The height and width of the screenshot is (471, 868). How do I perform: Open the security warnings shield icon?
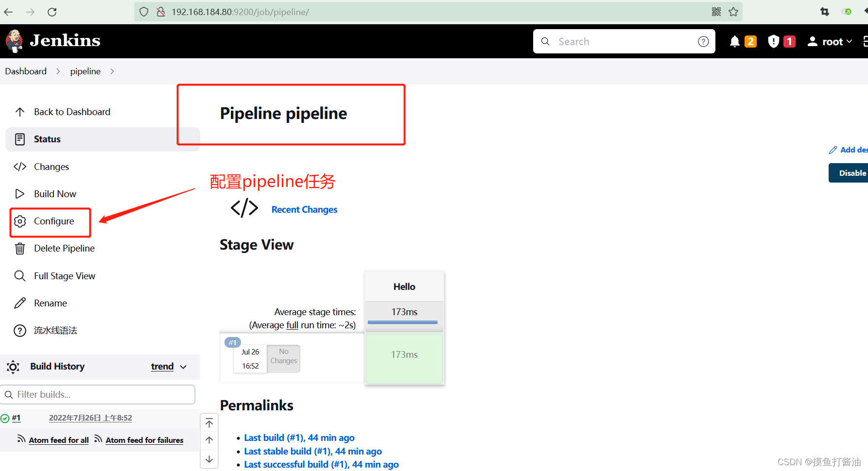[773, 42]
